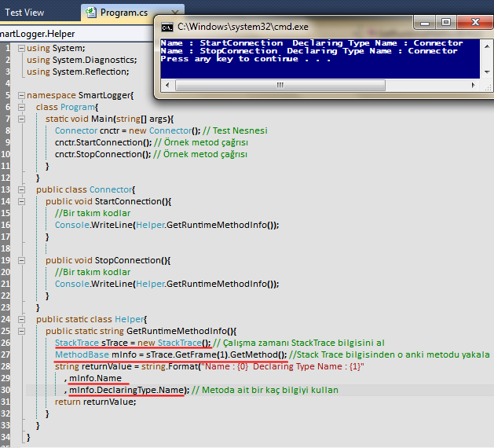Collapse the SmartLogger namespace block
The image size is (494, 448).
pos(20,95)
